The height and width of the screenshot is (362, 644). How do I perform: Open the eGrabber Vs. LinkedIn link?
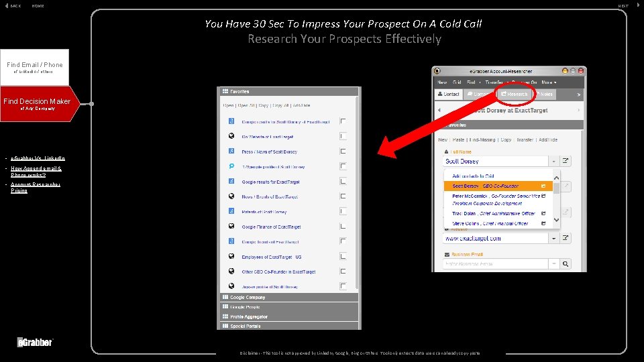pos(38,158)
